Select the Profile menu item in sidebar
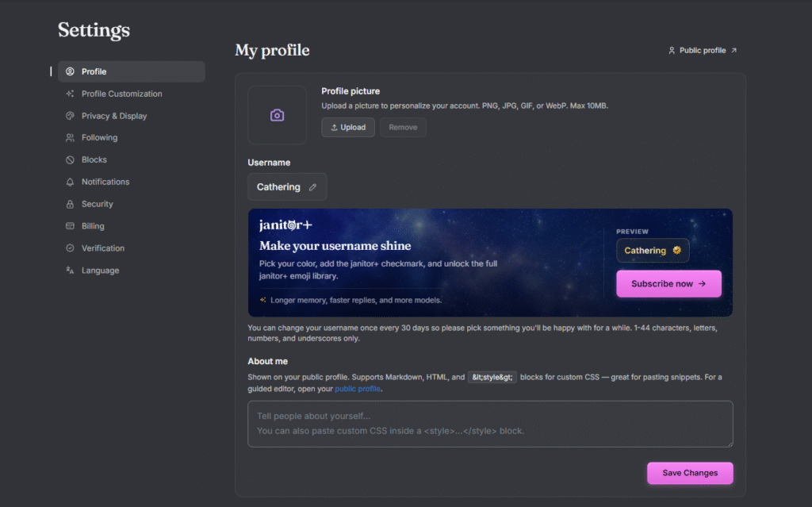Viewport: 812px width, 507px height. (132, 71)
